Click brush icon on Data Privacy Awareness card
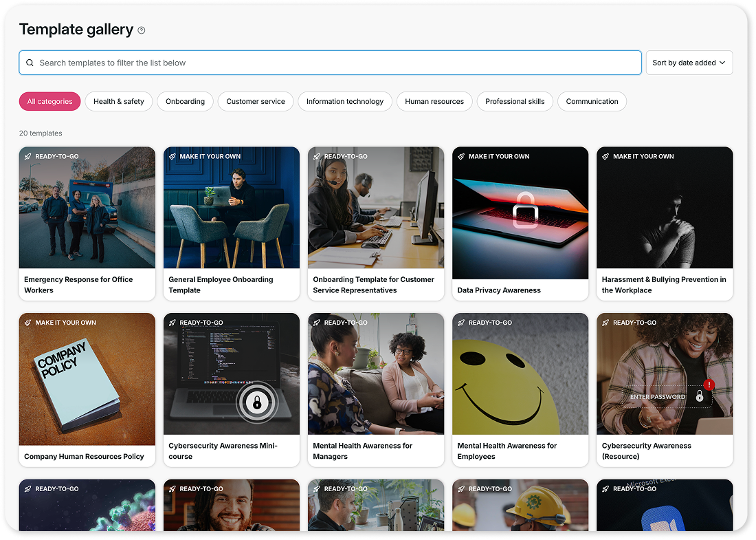This screenshot has height=540, width=756. (x=461, y=156)
